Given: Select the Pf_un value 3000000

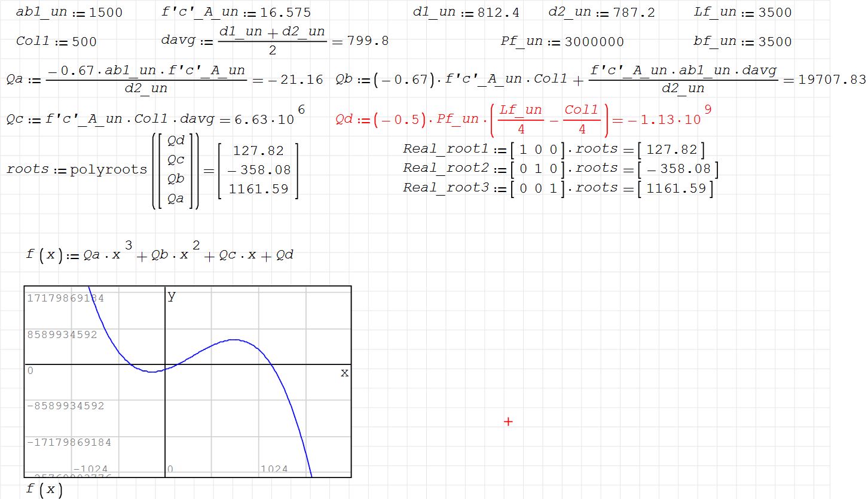Looking at the screenshot, I should (594, 42).
